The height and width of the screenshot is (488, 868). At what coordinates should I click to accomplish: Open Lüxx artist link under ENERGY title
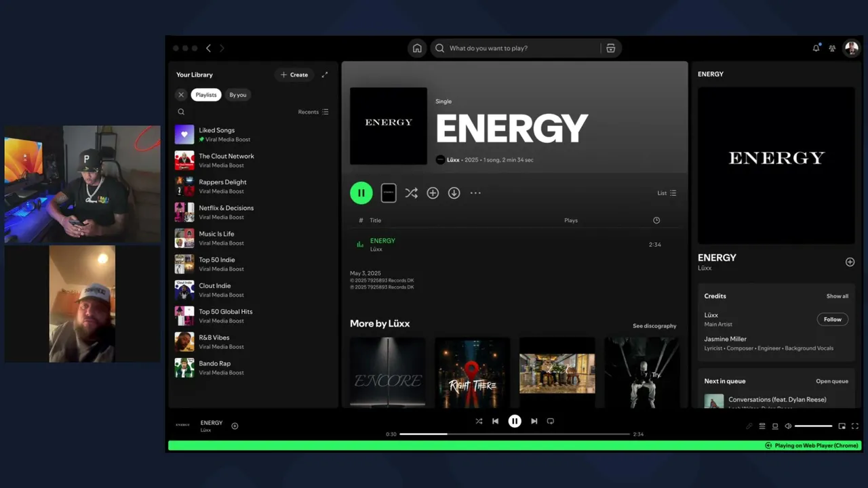(x=453, y=160)
